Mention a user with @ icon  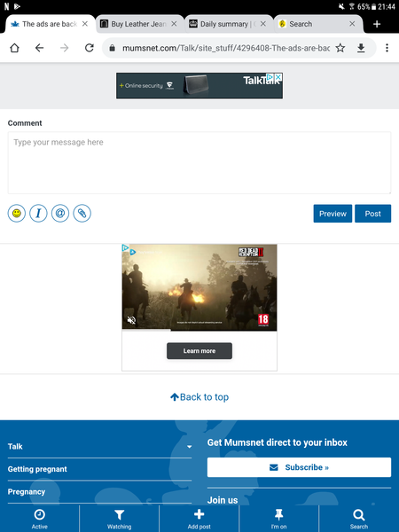click(60, 214)
